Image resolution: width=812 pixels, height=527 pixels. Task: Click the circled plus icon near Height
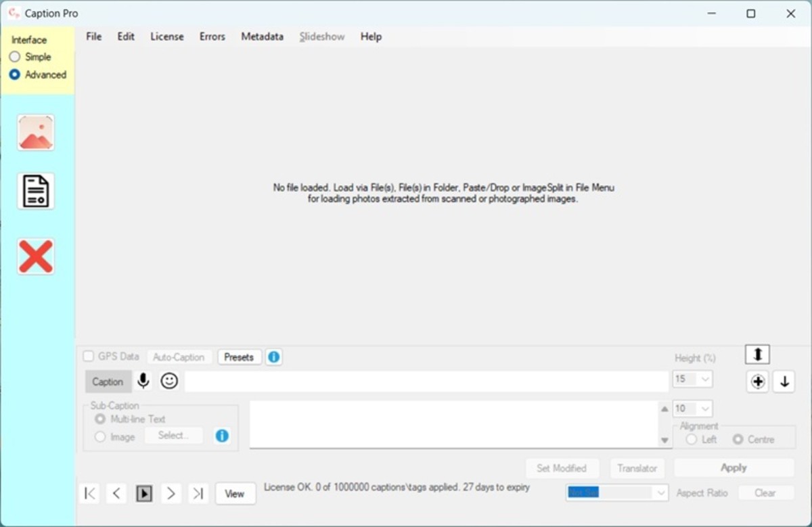pos(757,381)
